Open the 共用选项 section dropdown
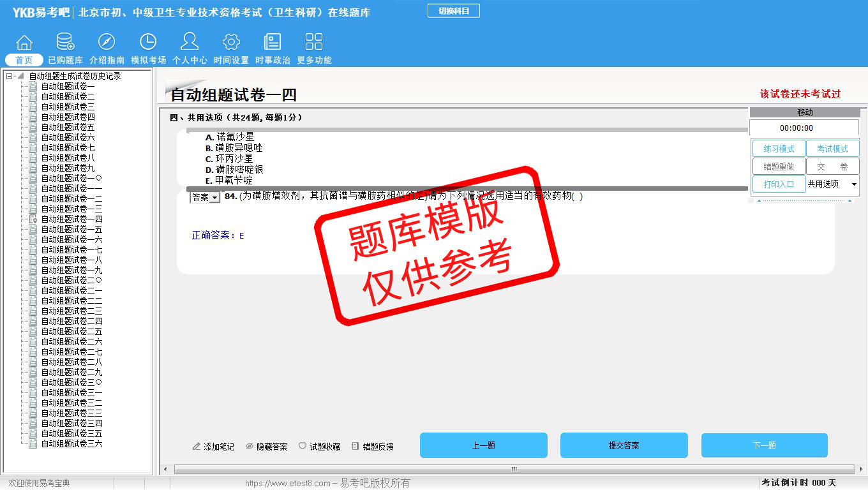The height and width of the screenshot is (490, 868). [x=854, y=184]
